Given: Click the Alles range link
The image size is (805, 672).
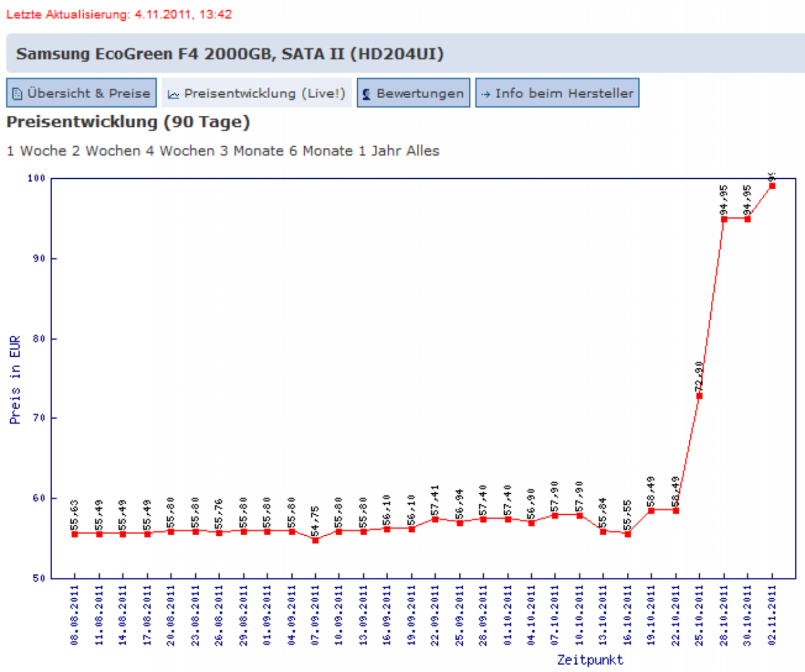Looking at the screenshot, I should [x=423, y=151].
